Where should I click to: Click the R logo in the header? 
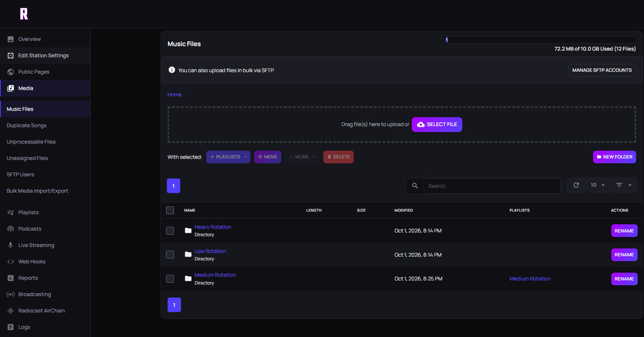coord(24,14)
